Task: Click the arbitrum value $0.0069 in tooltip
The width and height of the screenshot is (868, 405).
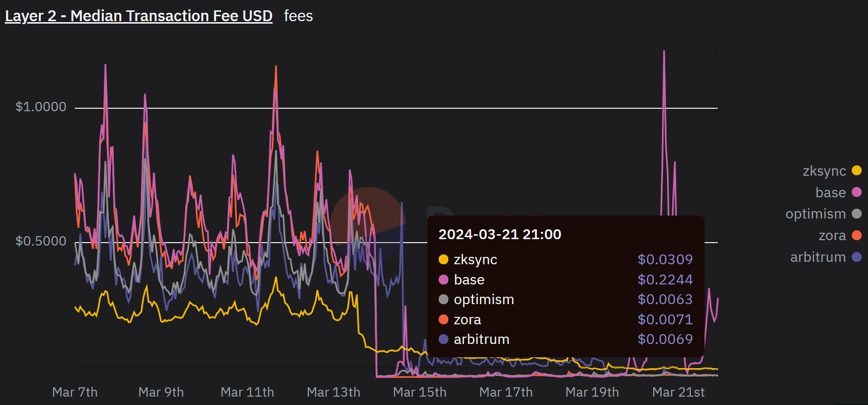Action: pos(665,339)
